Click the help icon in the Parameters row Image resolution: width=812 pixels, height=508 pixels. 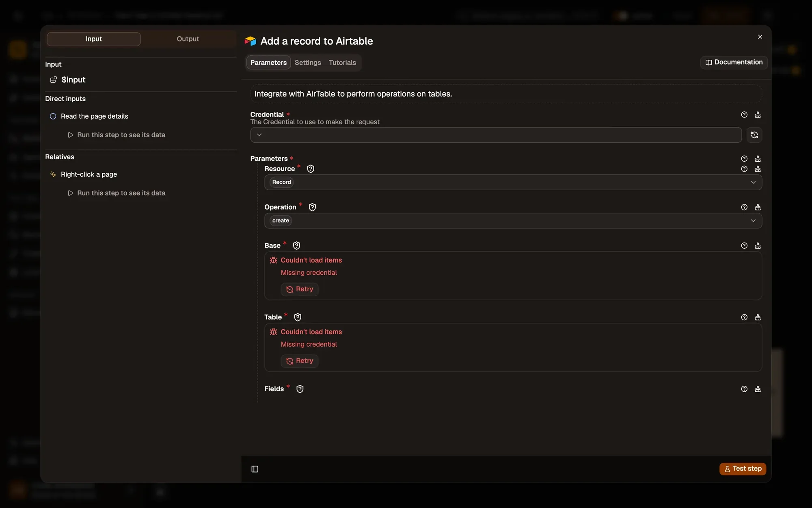(744, 158)
